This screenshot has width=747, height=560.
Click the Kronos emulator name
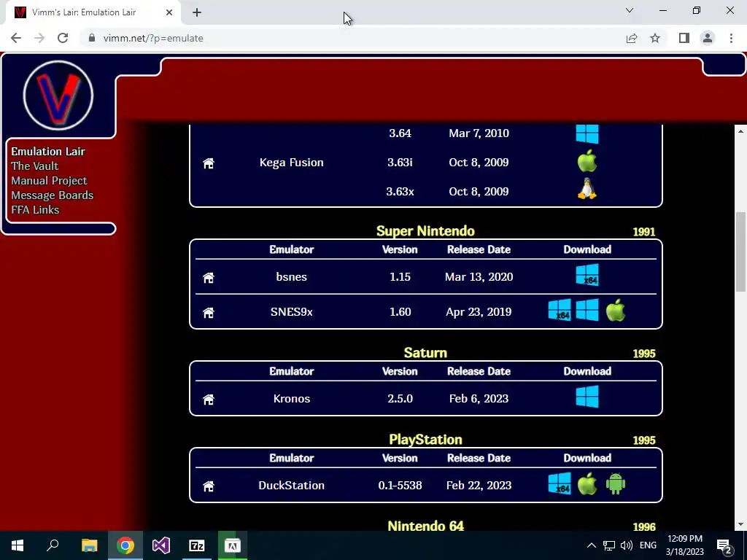click(x=292, y=399)
